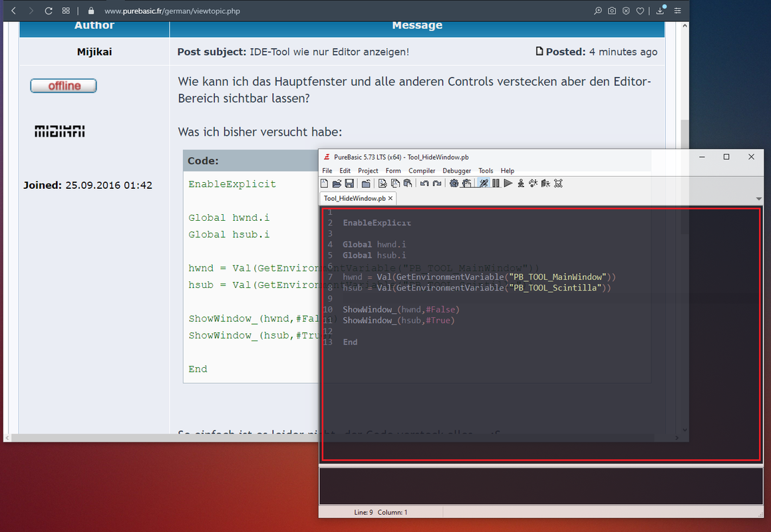Open the browser speed dial grid icon
This screenshot has height=532, width=771.
click(66, 11)
